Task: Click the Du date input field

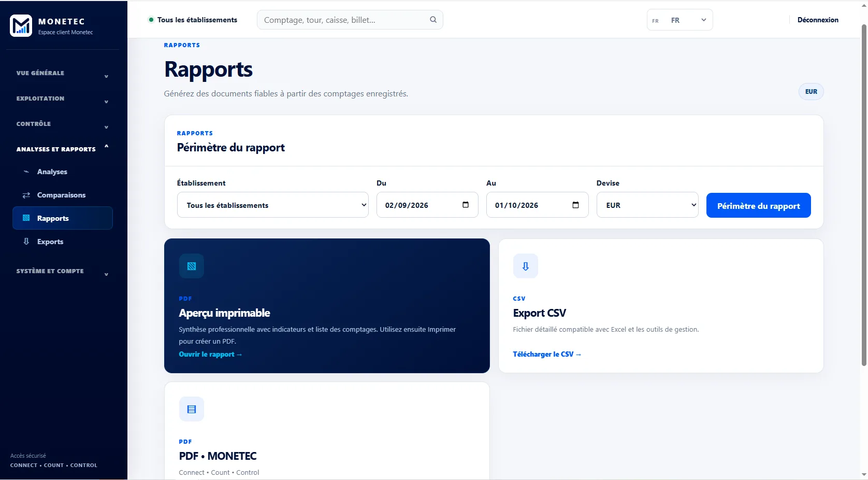Action: click(x=427, y=205)
